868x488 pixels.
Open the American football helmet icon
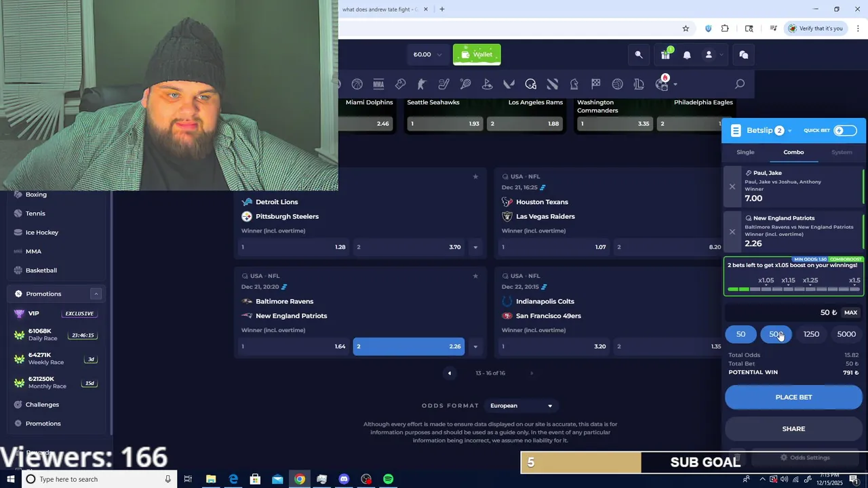(530, 84)
